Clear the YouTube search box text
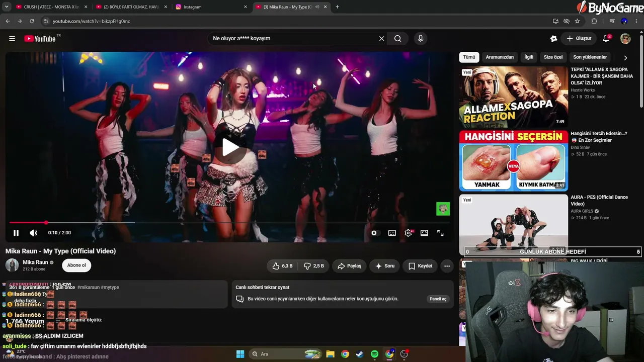644x362 pixels. [x=381, y=39]
